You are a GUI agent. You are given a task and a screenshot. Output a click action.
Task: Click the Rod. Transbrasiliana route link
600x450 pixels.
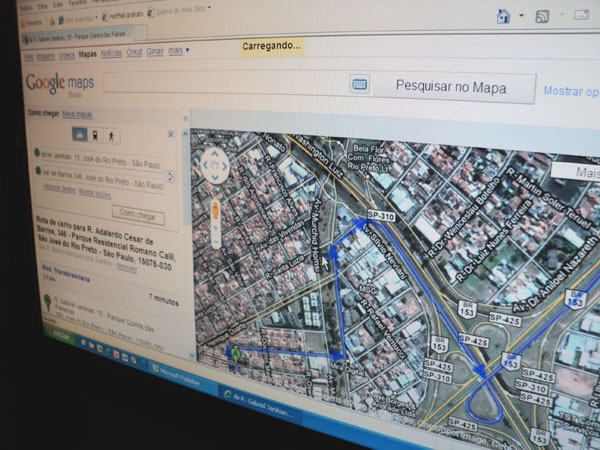coord(66,272)
